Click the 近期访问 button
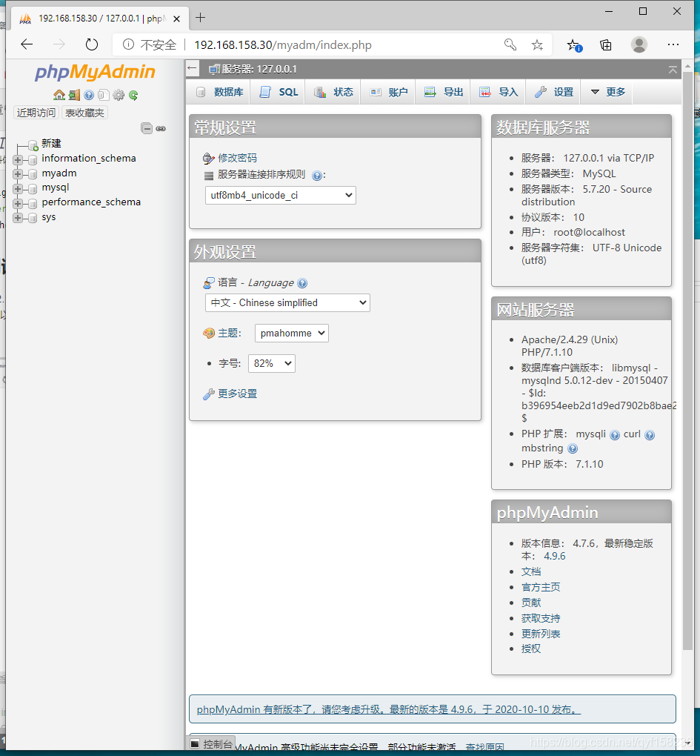Image resolution: width=700 pixels, height=756 pixels. point(36,113)
